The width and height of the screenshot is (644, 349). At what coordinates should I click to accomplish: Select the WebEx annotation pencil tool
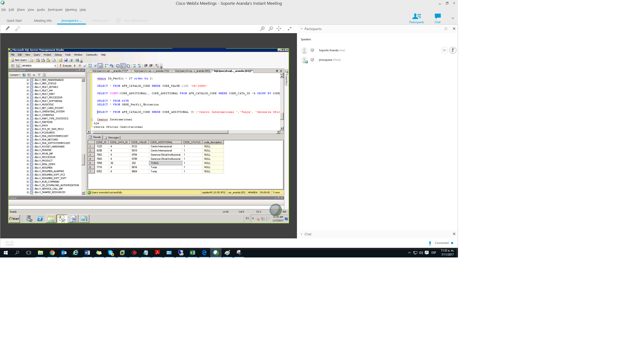7,28
